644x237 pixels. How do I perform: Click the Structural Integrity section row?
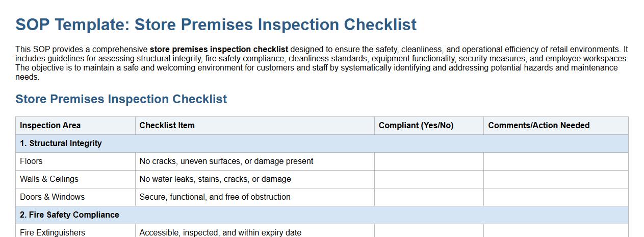tap(61, 144)
